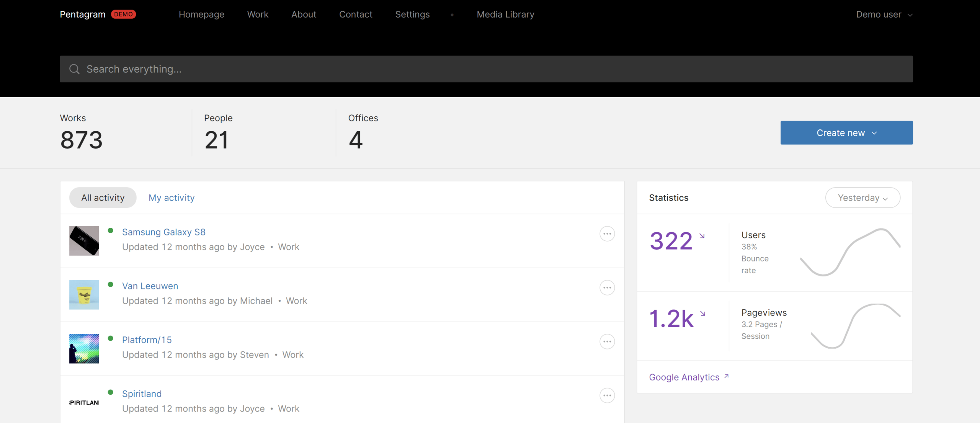The image size is (980, 423).
Task: Click 'Updated 12 months ago by Steven'
Action: (196, 355)
